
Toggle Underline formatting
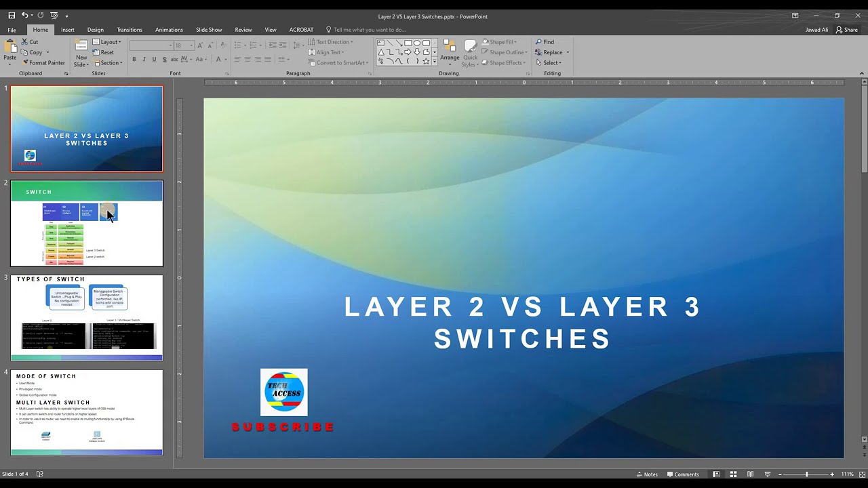pos(154,59)
